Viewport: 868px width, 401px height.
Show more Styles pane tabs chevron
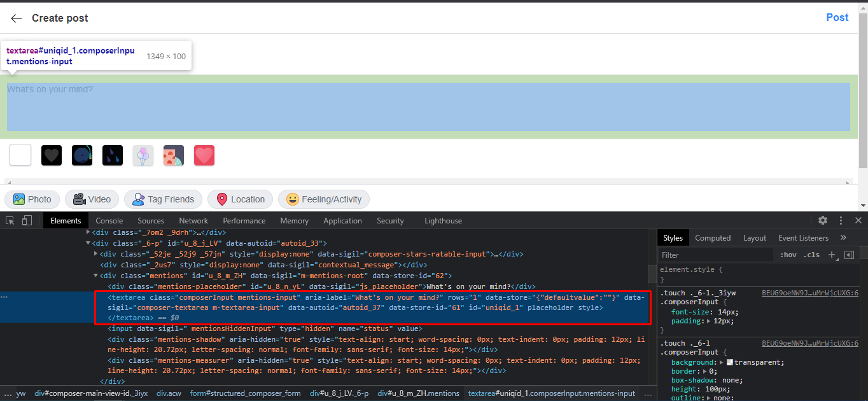(x=843, y=237)
